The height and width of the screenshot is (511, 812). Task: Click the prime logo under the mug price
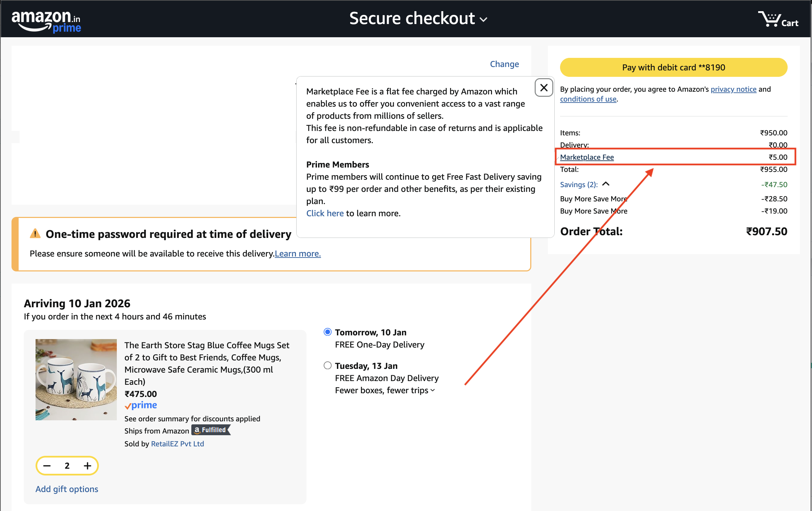click(141, 405)
